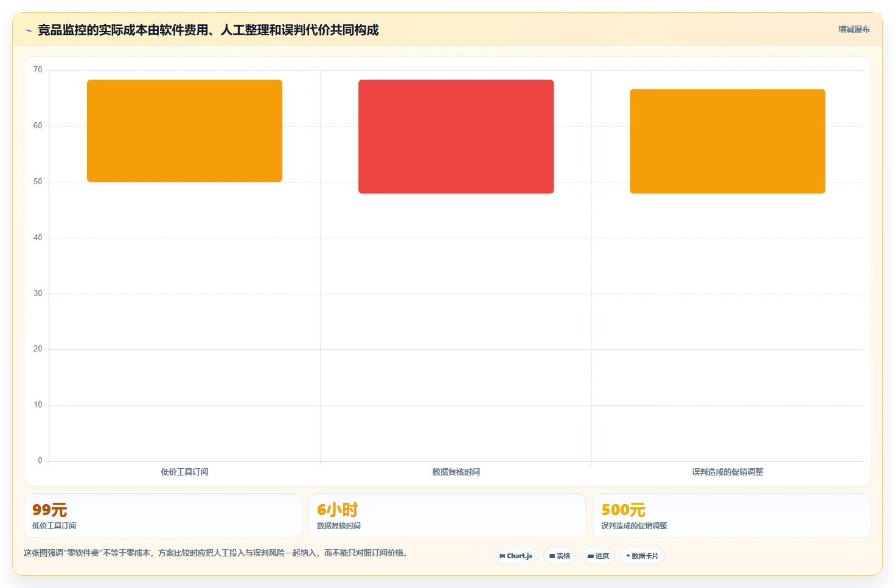
Task: Click the y-axis value 10
Action: point(38,405)
